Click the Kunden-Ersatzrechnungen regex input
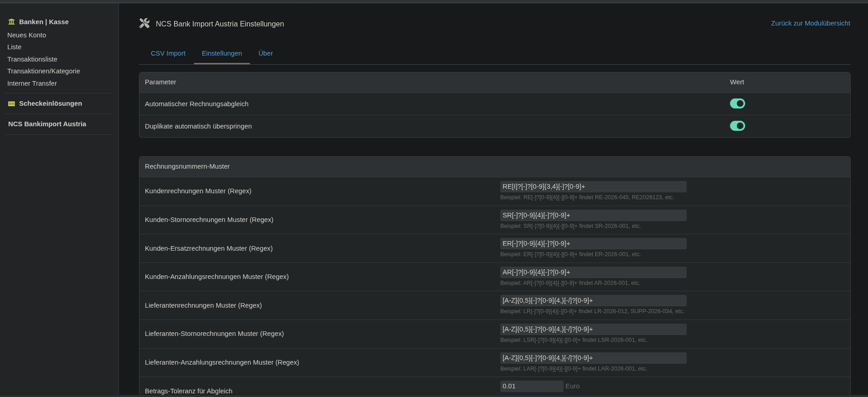 (x=593, y=243)
